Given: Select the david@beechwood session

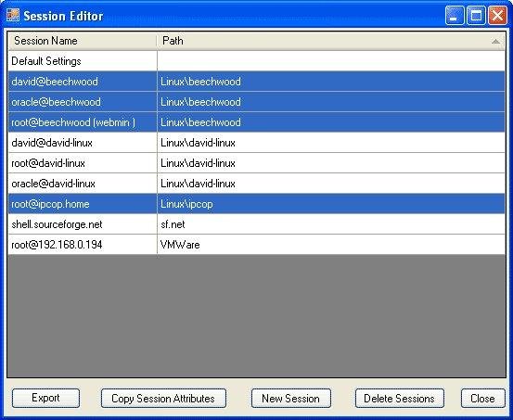Looking at the screenshot, I should point(256,82).
